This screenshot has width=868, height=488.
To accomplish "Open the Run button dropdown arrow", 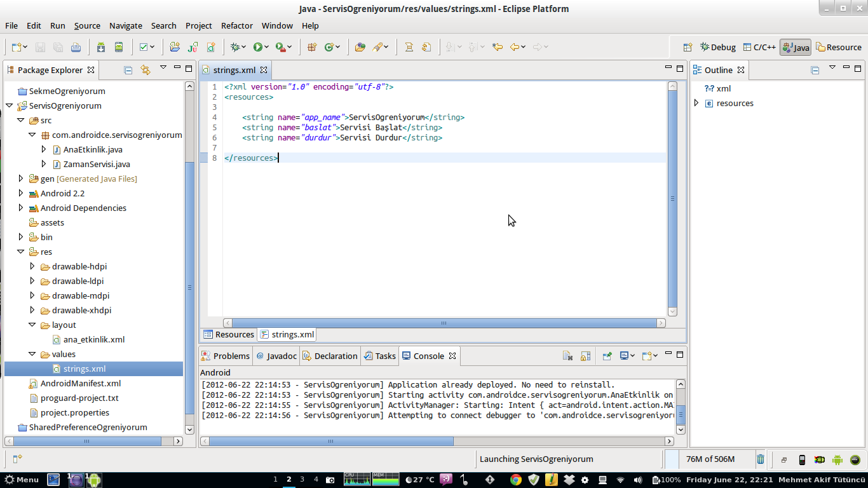I will click(267, 47).
